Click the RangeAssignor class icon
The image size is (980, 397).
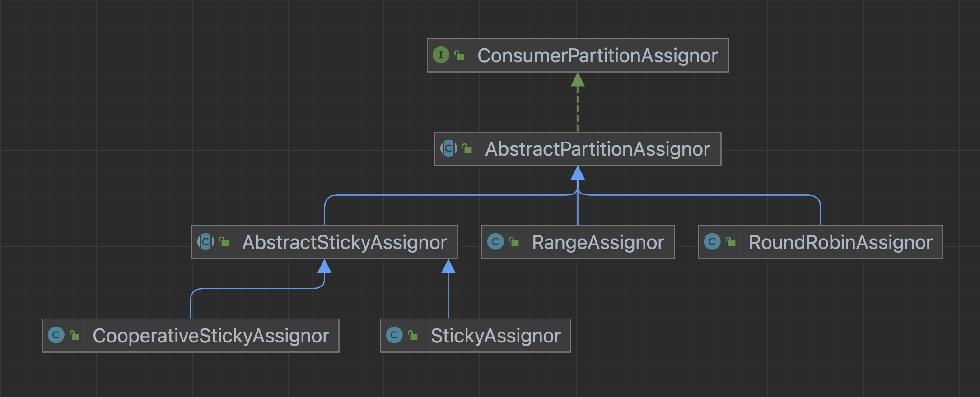tap(495, 242)
